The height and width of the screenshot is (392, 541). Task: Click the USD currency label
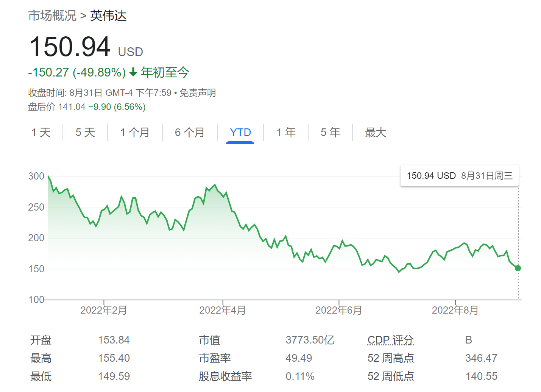coord(131,52)
